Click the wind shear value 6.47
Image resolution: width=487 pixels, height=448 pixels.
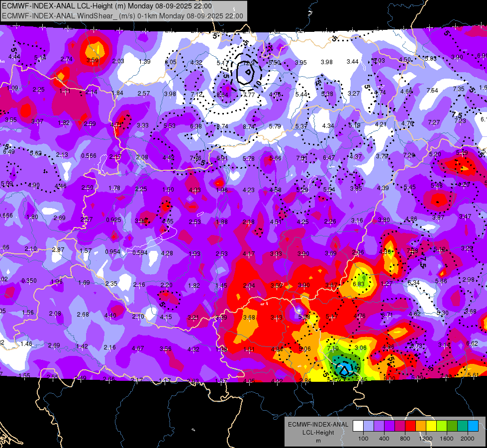tap(329, 158)
